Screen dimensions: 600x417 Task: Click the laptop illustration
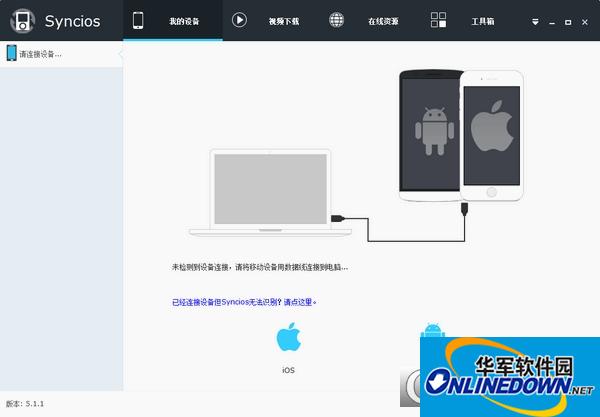[x=270, y=192]
